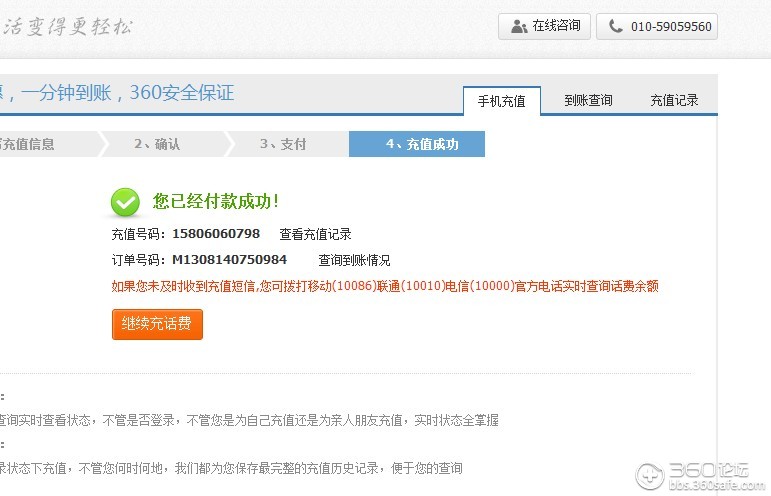
Task: Click the red notice about 10086 hotline
Action: 384,286
